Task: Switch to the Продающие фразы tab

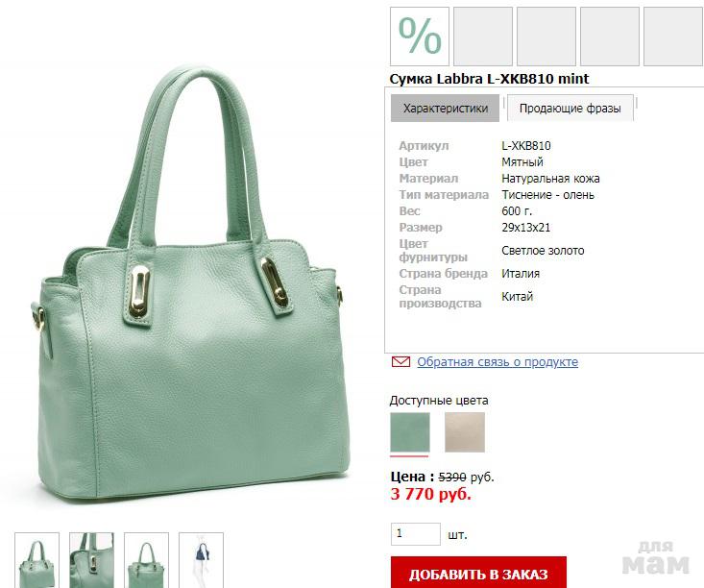Action: coord(570,109)
